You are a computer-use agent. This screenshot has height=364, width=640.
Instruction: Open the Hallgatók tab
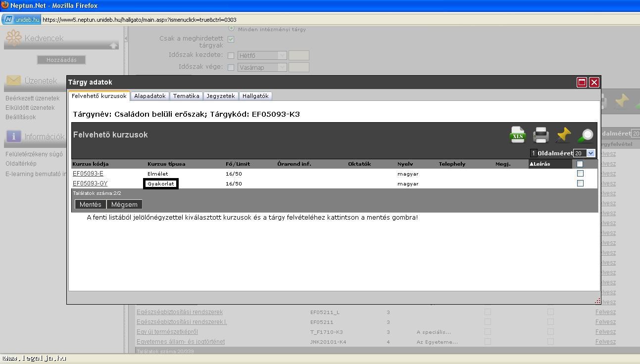(255, 96)
